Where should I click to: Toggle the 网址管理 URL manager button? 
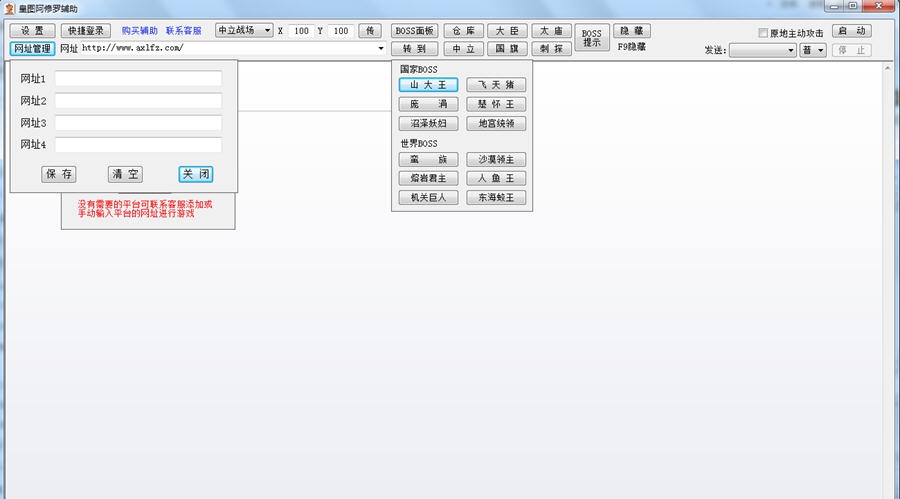(x=32, y=49)
